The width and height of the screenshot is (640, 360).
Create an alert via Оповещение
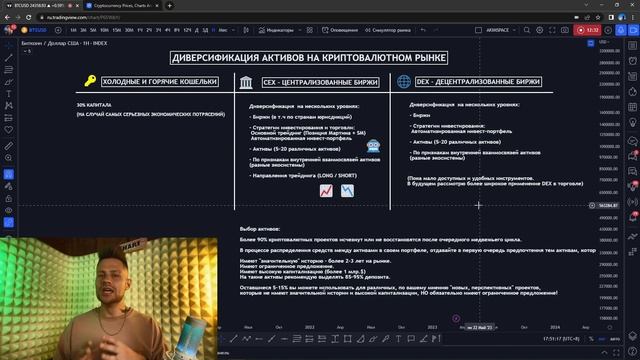(340, 30)
